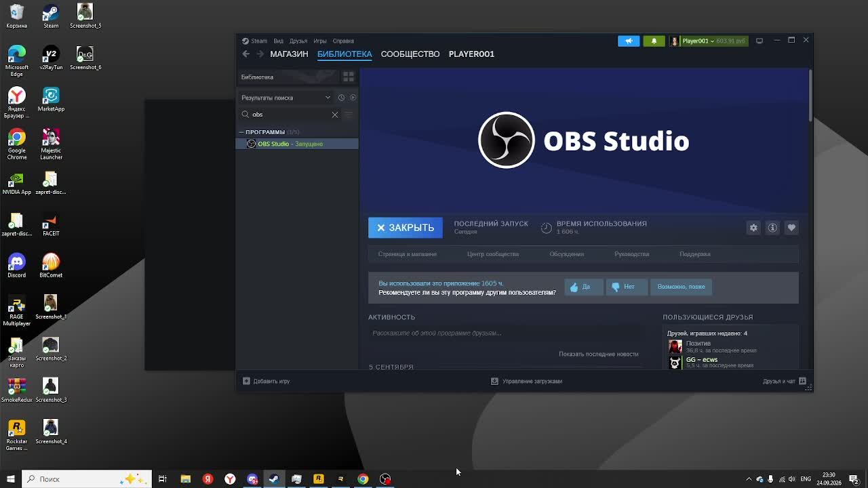This screenshot has height=488, width=868.
Task: Open the Windows Start menu
Action: click(10, 479)
